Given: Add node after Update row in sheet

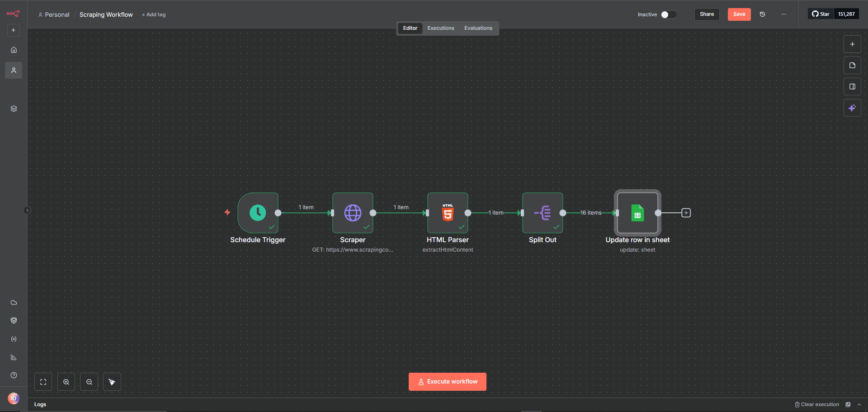Looking at the screenshot, I should click(686, 213).
